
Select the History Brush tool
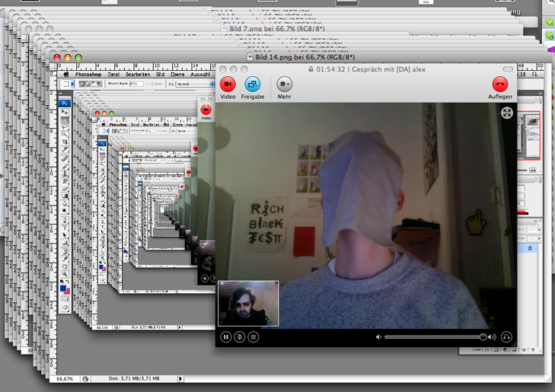tap(65, 181)
